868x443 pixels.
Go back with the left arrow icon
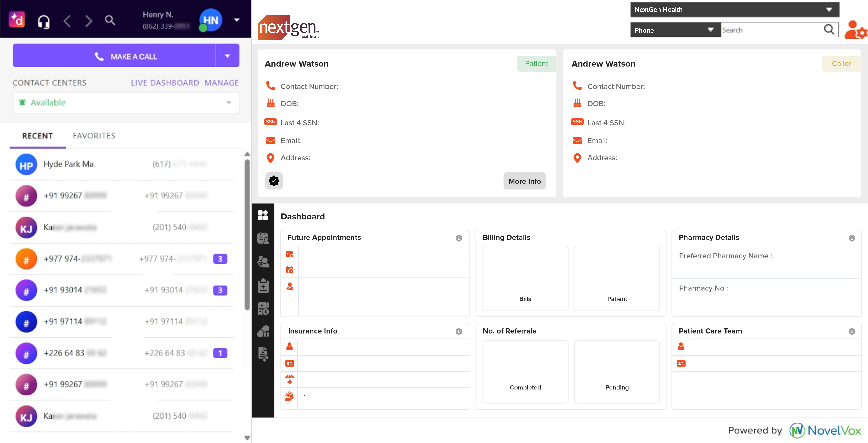click(67, 21)
